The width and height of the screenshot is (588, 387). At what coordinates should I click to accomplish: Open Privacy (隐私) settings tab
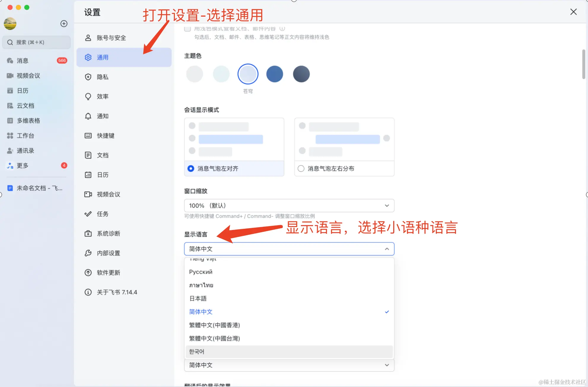(x=102, y=77)
